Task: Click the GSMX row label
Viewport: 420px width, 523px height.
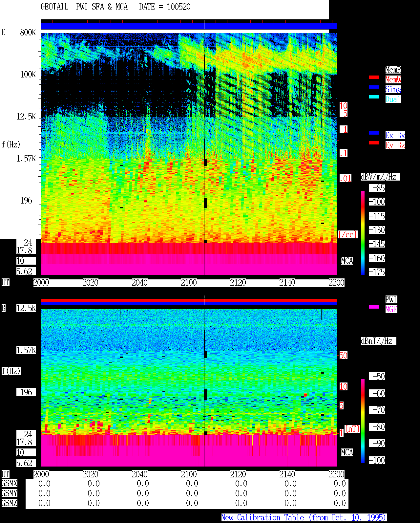Action: pos(10,483)
